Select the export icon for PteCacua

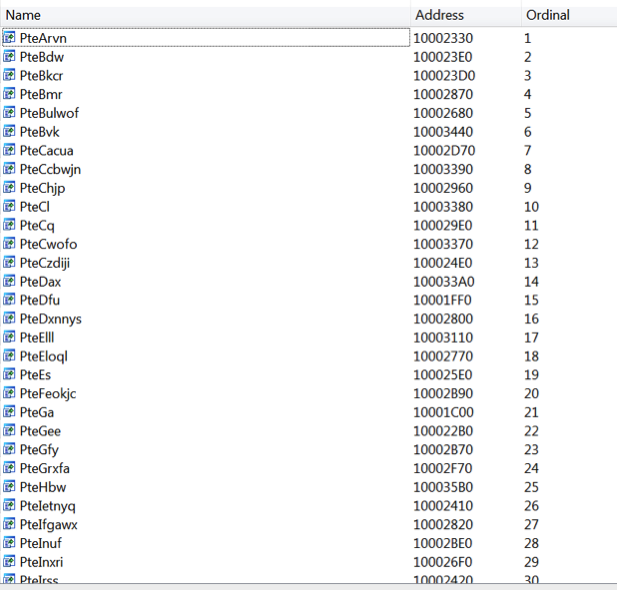10,151
